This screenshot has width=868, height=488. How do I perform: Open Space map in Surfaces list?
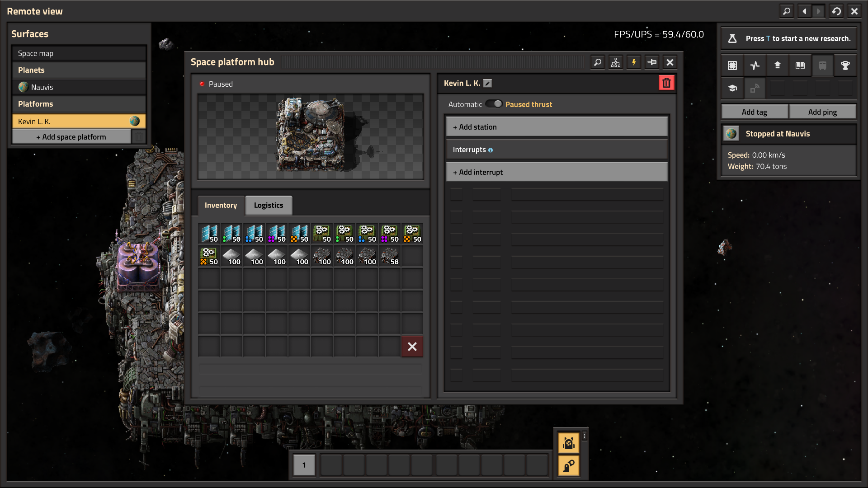pos(79,53)
